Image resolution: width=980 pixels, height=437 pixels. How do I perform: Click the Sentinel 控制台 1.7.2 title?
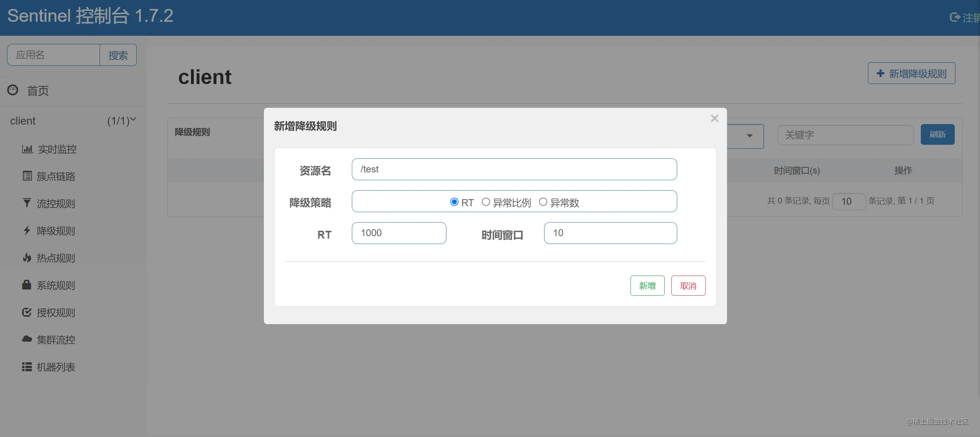tap(90, 16)
